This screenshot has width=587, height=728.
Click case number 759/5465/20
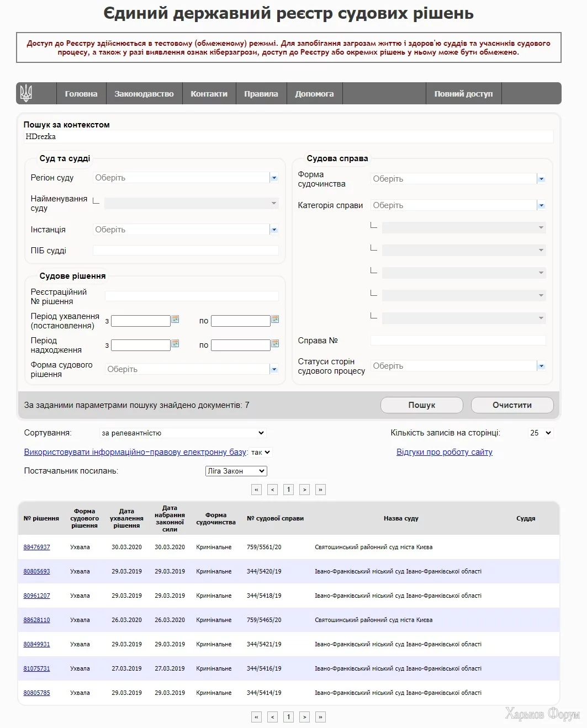tap(264, 620)
